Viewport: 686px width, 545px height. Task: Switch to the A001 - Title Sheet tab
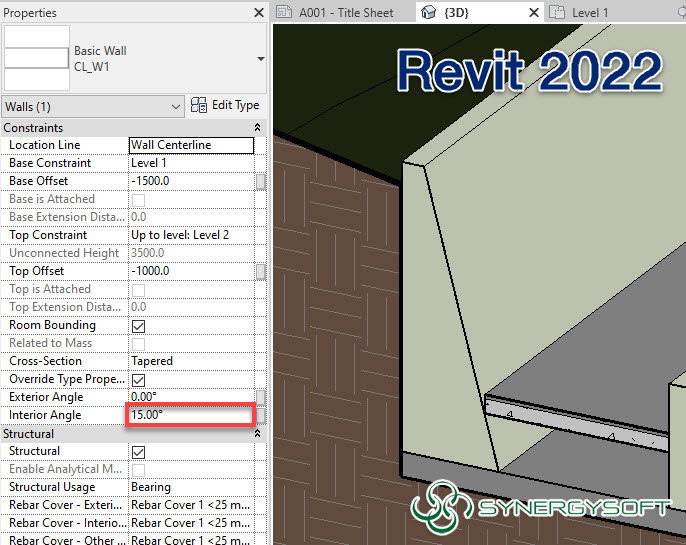click(346, 13)
